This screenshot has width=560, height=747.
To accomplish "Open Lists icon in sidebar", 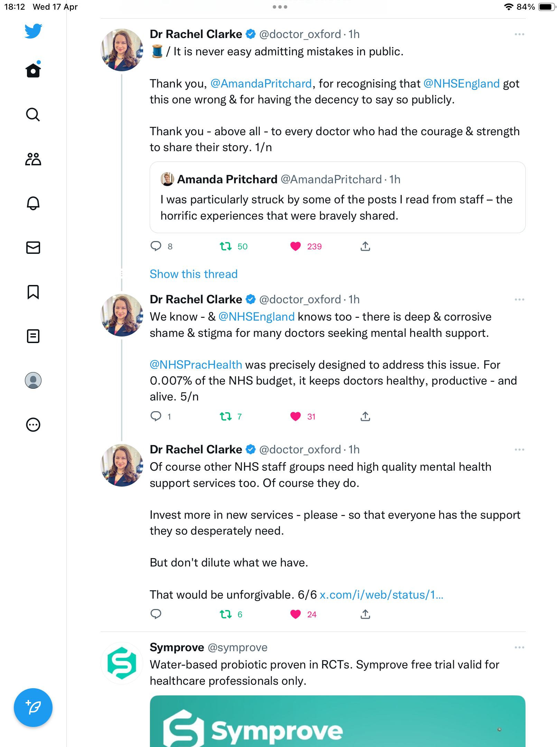I will (x=33, y=336).
